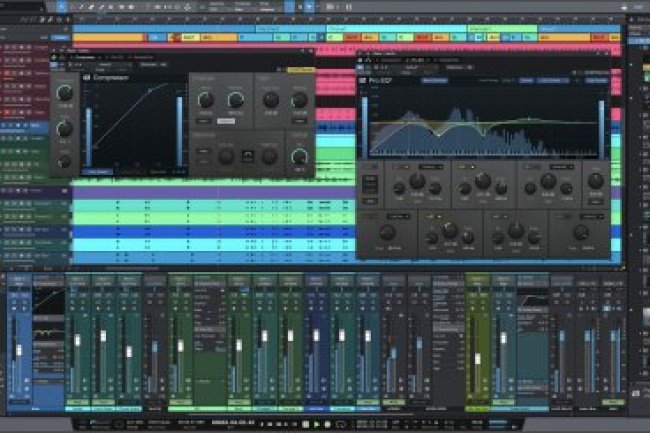Click the compression curve knee point in Compressor

[151, 90]
